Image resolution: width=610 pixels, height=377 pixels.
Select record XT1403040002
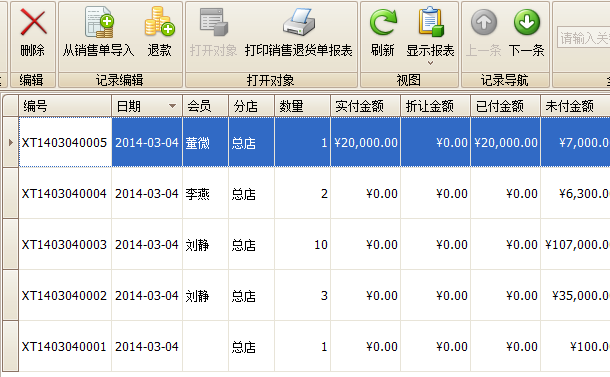coord(65,295)
